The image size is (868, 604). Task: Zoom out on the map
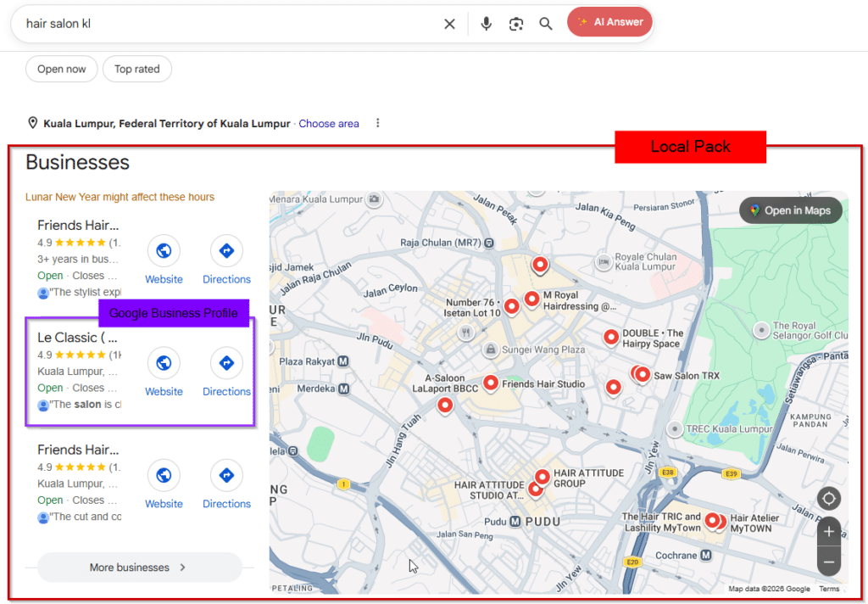829,562
